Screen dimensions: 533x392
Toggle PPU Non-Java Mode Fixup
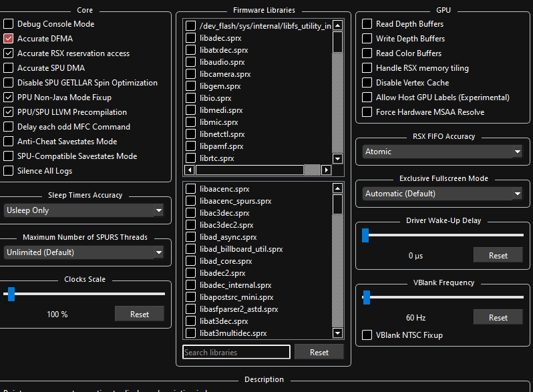pyautogui.click(x=9, y=97)
